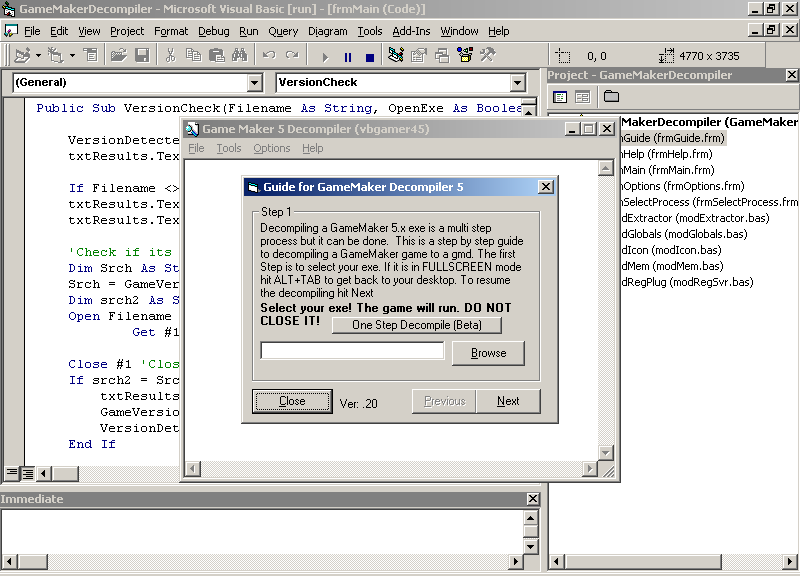This screenshot has width=802, height=576.
Task: Click the Find binoculars icon
Action: 239,55
